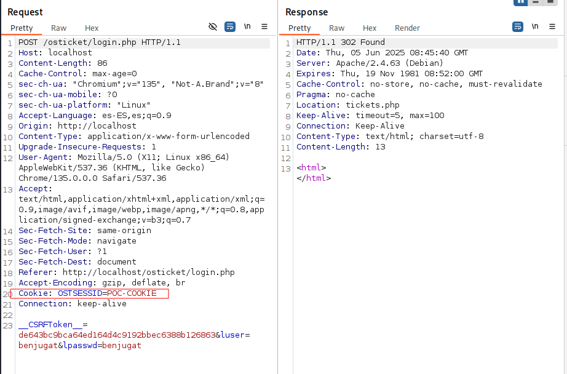The image size is (567, 374).
Task: Click the Origin: http://localhost header
Action: pos(77,126)
